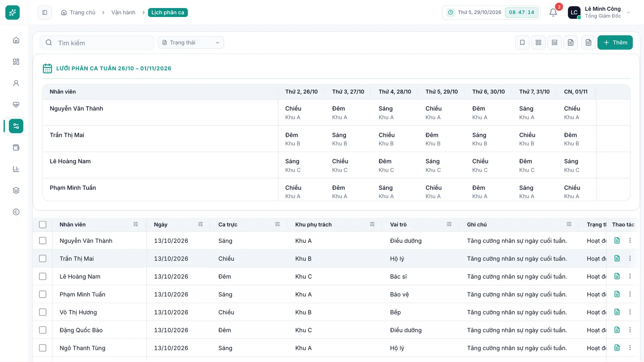Open the dashboard grid icon in sidebar
Viewport: 644px width, 362px height.
pos(16,62)
